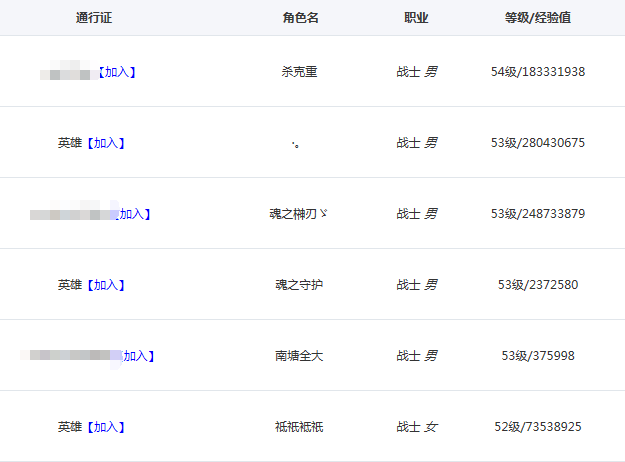The width and height of the screenshot is (625, 462).
Task: Click 加入 in the 祗祗祗祗 row
Action: click(x=107, y=427)
